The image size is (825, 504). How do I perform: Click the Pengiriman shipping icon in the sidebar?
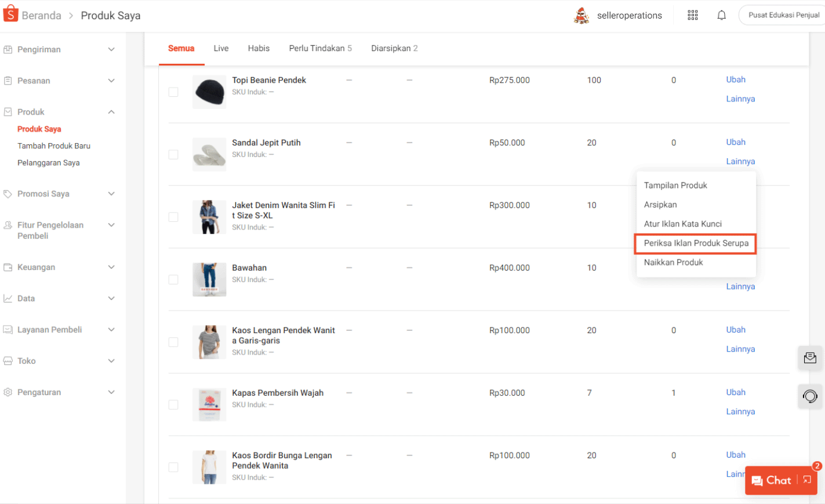[x=8, y=49]
